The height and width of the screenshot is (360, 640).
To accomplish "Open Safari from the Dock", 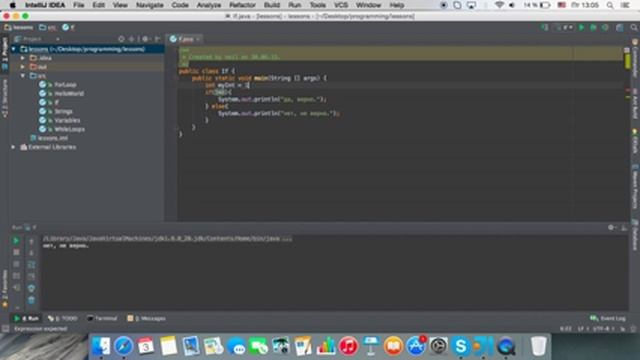I will pyautogui.click(x=124, y=346).
